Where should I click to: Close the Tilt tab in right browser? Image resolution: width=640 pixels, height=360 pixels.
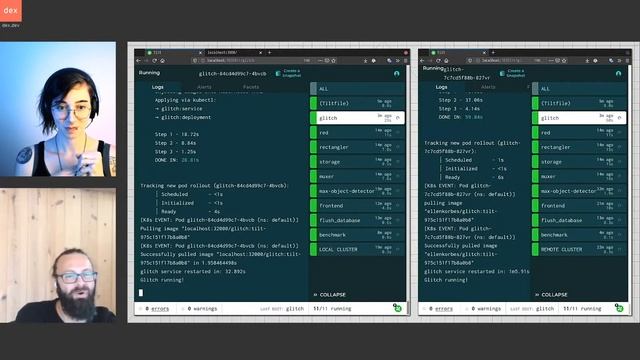(x=484, y=53)
